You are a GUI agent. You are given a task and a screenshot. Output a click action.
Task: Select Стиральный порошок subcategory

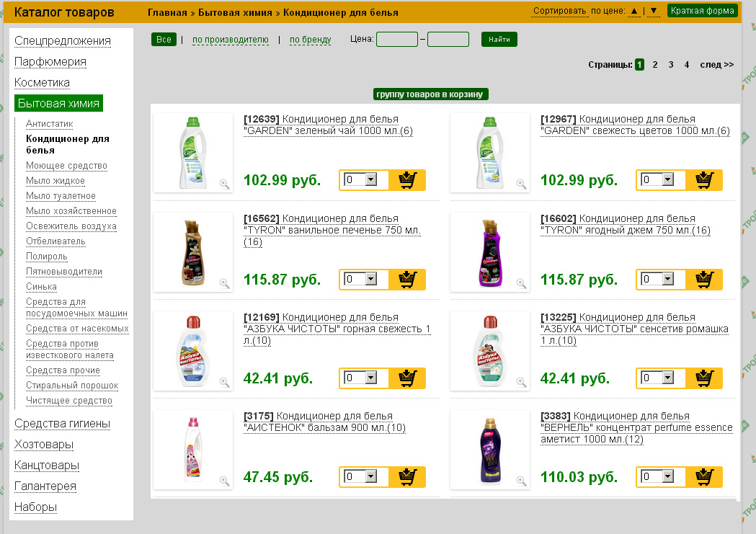[72, 386]
